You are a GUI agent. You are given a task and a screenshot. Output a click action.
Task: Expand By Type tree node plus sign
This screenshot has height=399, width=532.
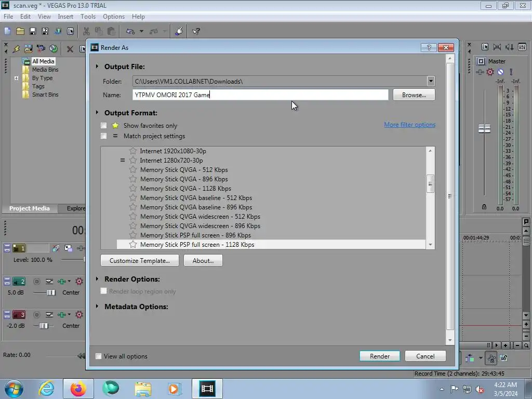(x=16, y=78)
